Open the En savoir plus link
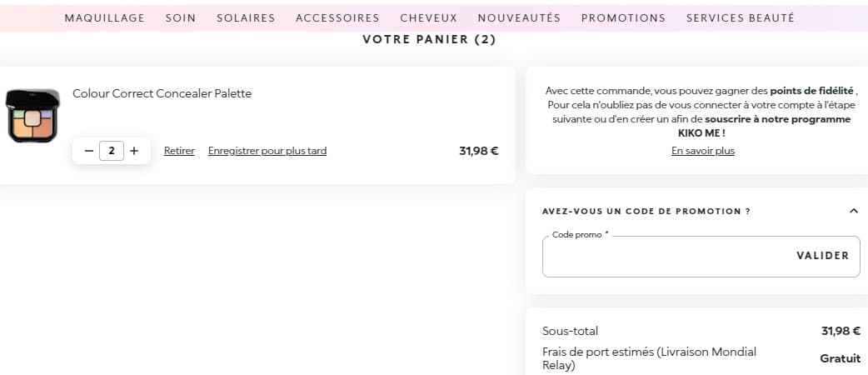This screenshot has width=868, height=375. click(x=703, y=151)
